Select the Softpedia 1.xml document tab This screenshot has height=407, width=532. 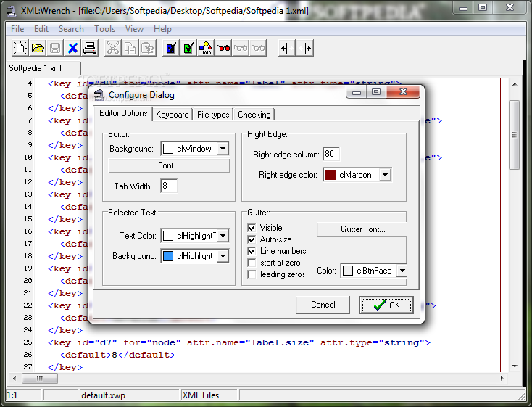tap(43, 68)
